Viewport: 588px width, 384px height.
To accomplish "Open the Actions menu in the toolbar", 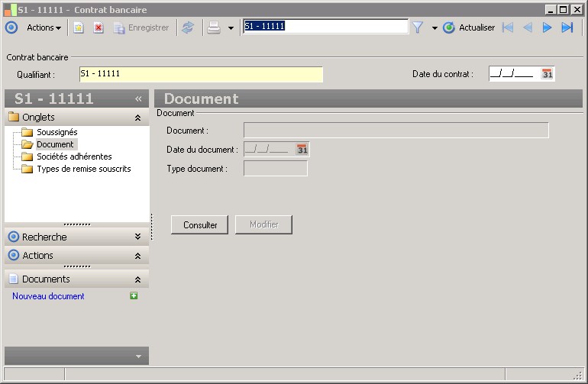I will 44,27.
